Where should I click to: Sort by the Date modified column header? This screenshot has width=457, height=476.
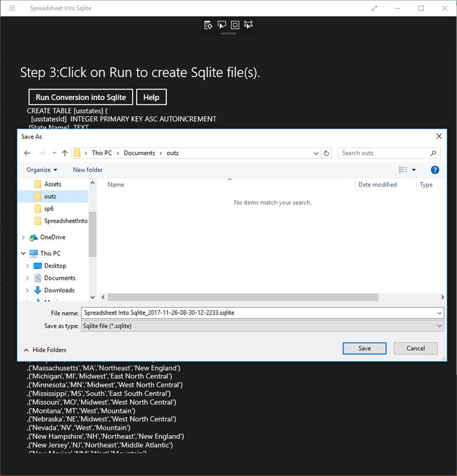tap(378, 185)
